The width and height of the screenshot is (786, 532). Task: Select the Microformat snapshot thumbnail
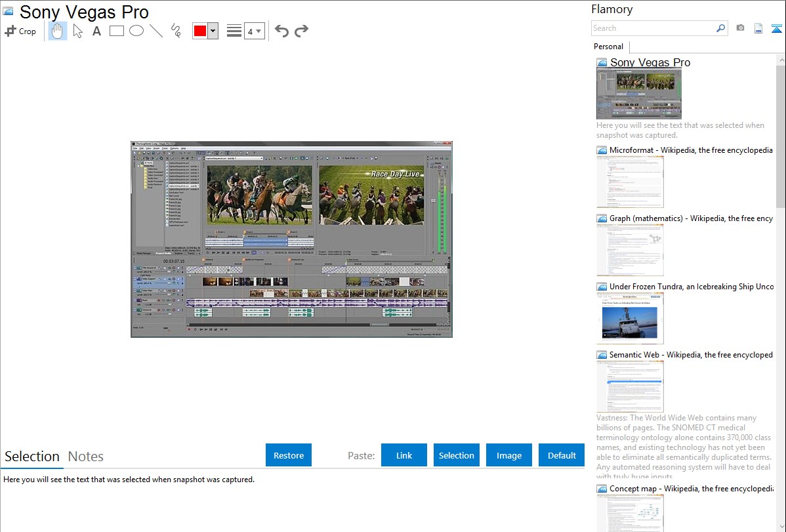coord(630,182)
